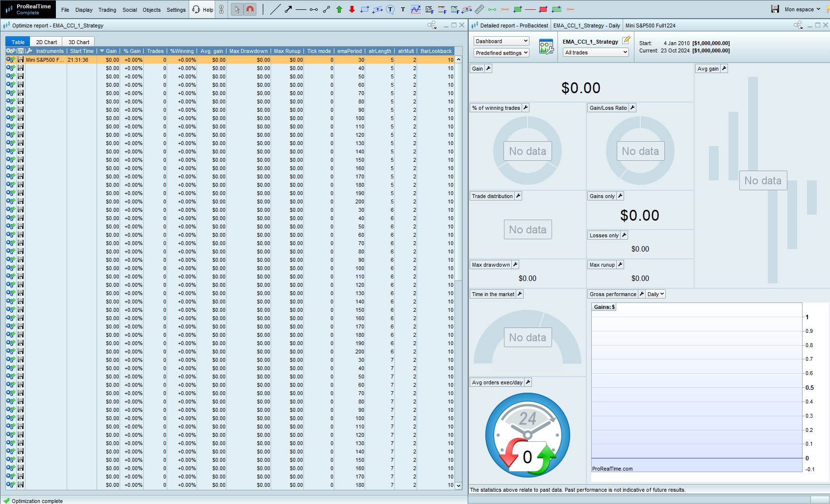Image resolution: width=830 pixels, height=504 pixels.
Task: Click the share icon in Optimize report
Action: [431, 25]
